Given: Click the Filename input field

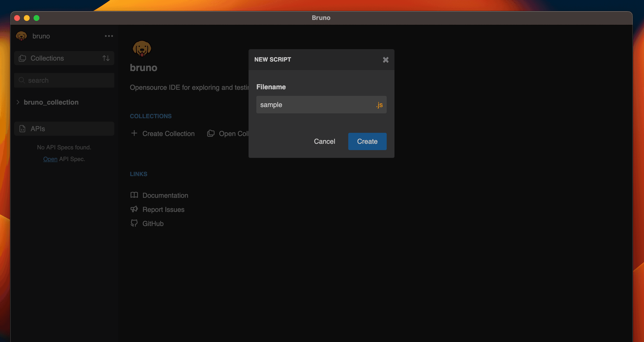Looking at the screenshot, I should point(315,105).
